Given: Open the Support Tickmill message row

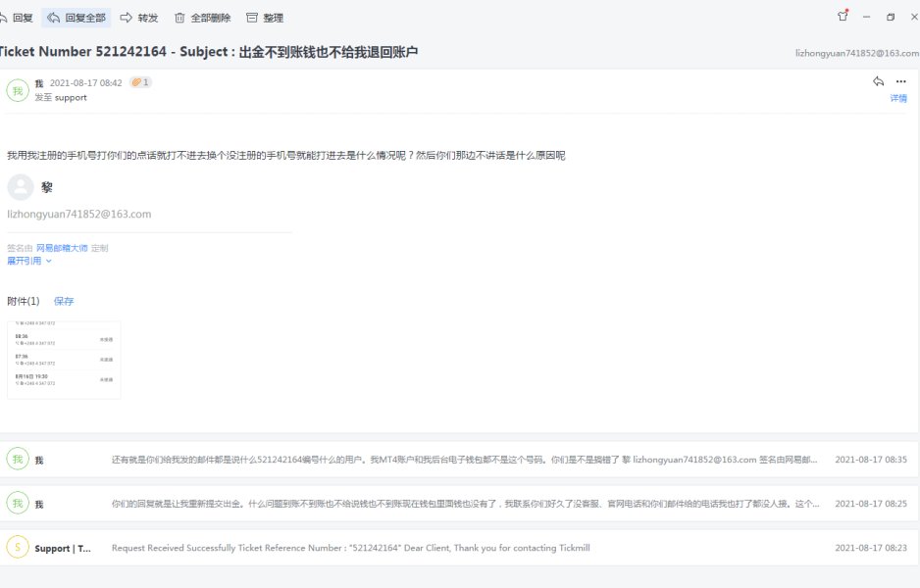Looking at the screenshot, I should pos(459,548).
